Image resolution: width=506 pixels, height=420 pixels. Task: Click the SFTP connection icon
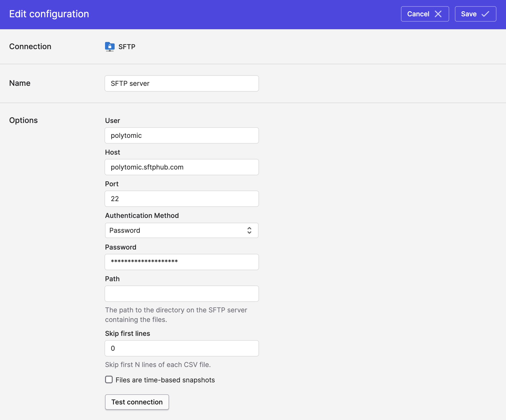pos(110,47)
